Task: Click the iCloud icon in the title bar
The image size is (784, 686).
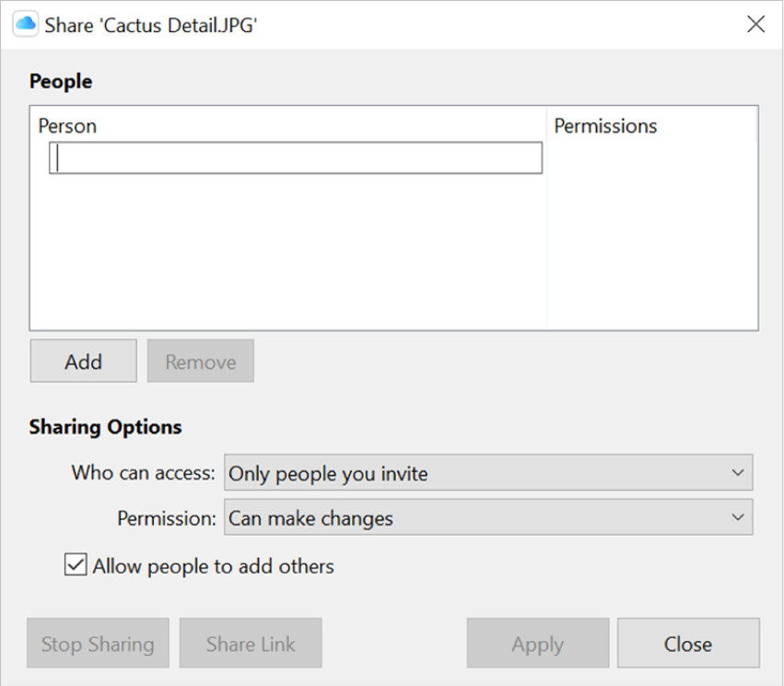Action: [25, 24]
